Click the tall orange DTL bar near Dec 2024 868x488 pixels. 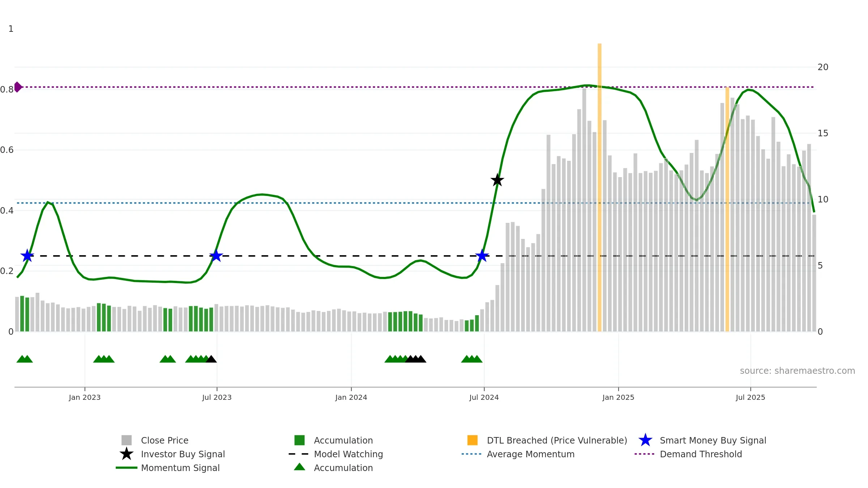pos(599,187)
